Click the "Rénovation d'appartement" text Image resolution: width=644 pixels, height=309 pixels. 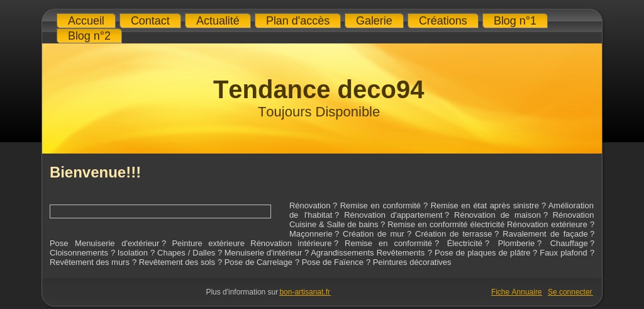(x=393, y=215)
